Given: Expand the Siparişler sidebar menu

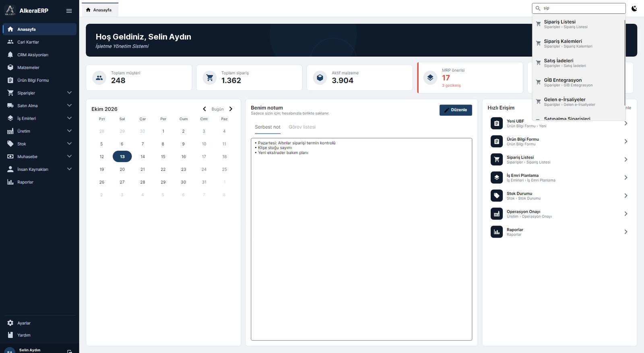Looking at the screenshot, I should pyautogui.click(x=39, y=93).
